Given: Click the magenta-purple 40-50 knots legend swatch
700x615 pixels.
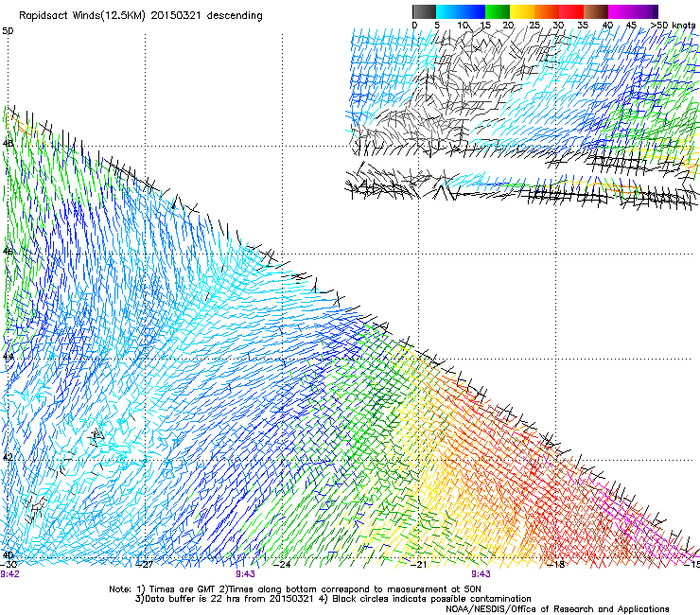Looking at the screenshot, I should click(633, 11).
